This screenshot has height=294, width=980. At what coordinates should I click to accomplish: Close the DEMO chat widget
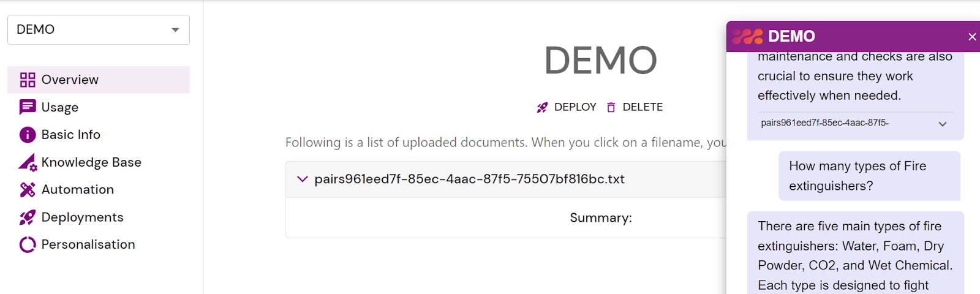[x=972, y=37]
